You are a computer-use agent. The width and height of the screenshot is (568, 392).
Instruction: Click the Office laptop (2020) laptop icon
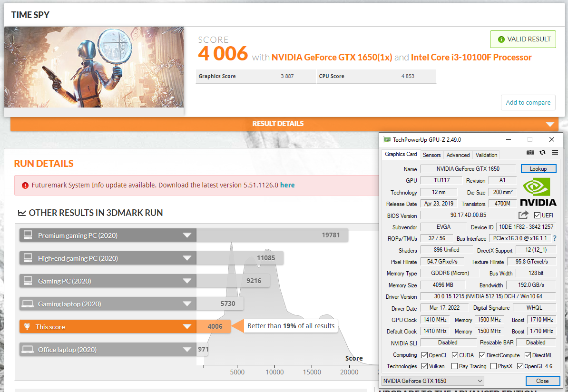28,349
